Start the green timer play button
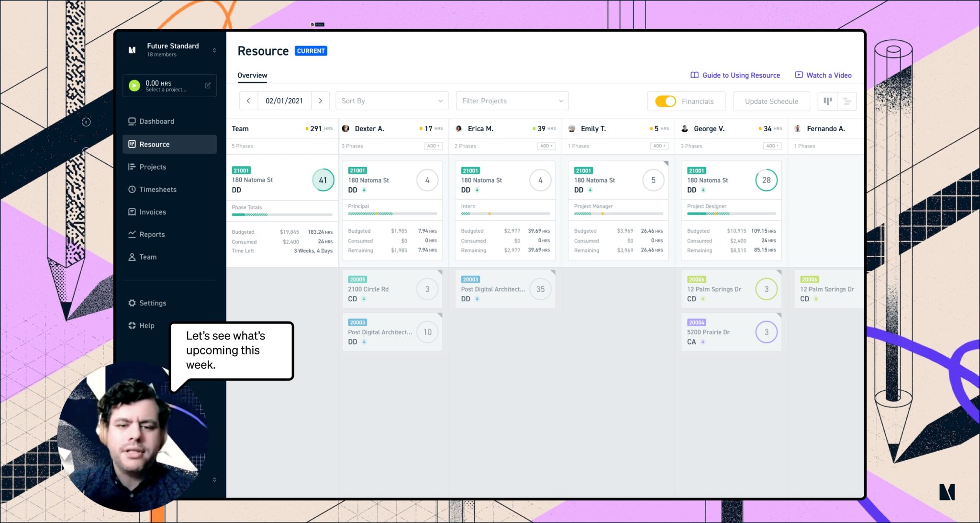980x523 pixels. coord(134,86)
